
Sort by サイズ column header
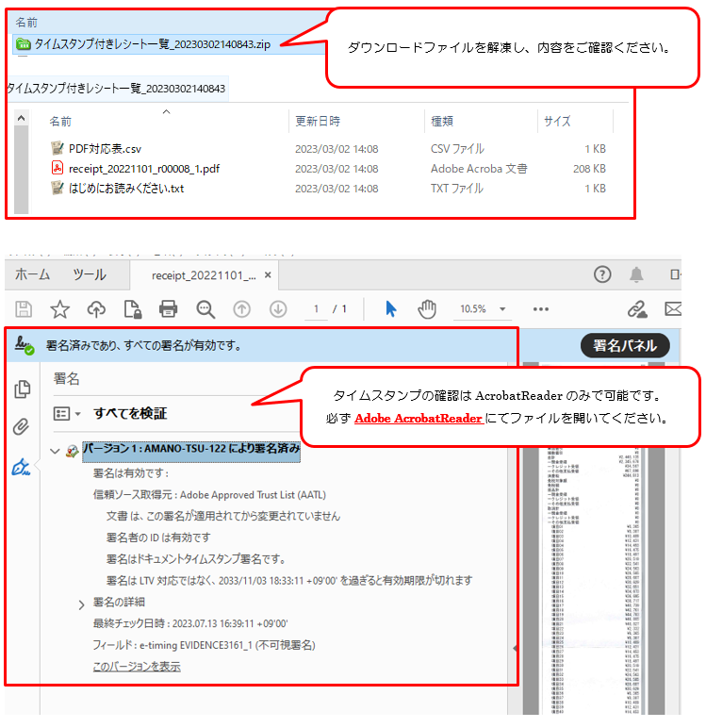(557, 122)
